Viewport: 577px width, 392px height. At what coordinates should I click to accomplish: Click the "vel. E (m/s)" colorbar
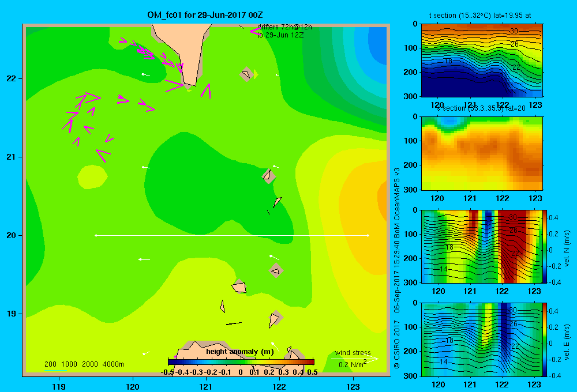point(545,340)
